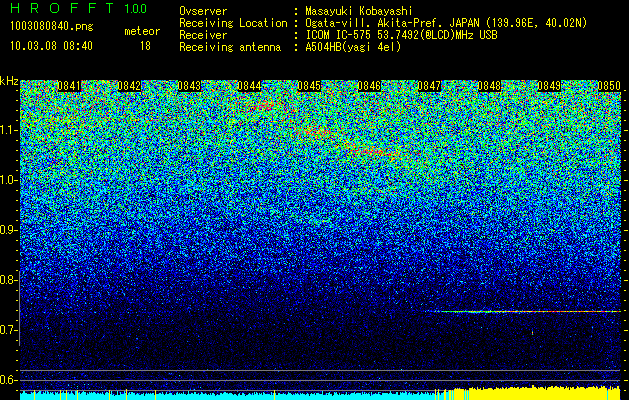Click the 0.7 kHz axis label
This screenshot has height=400, width=629.
coord(8,330)
